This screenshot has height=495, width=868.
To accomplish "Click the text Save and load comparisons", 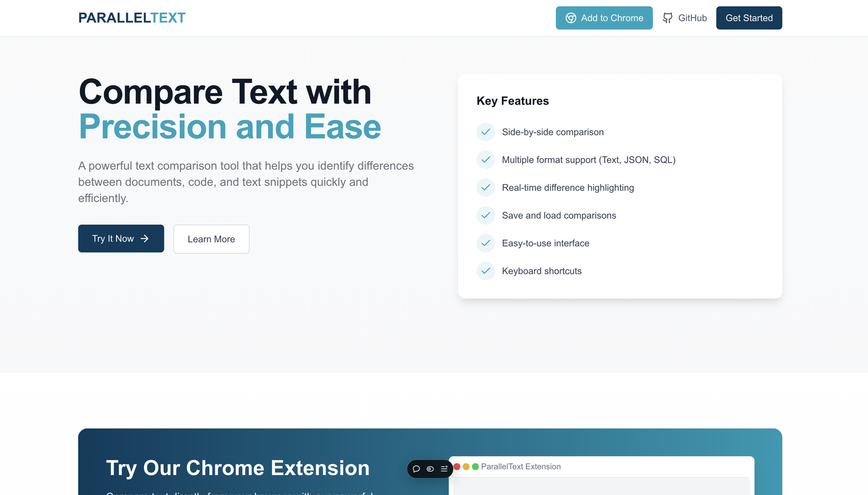I will tap(559, 215).
